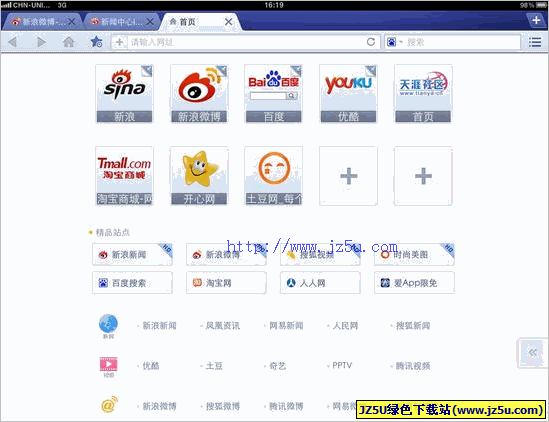
Task: Click the Youku tile corner edit flag
Action: (371, 71)
